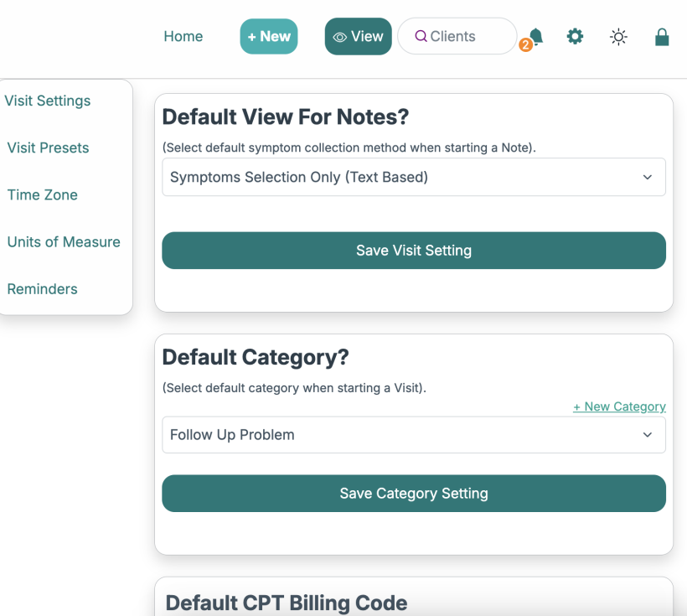Open Visit Settings in the sidebar
The width and height of the screenshot is (687, 616).
48,101
